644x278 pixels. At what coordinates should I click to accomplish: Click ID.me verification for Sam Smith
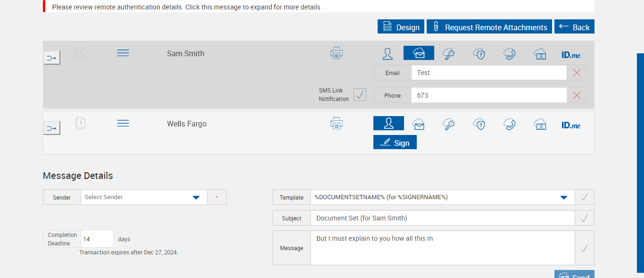[570, 55]
